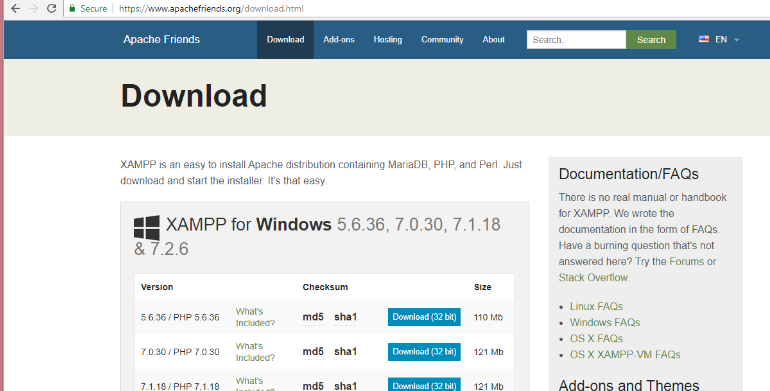Open the Hosting nav item
The width and height of the screenshot is (770, 391).
pos(387,39)
